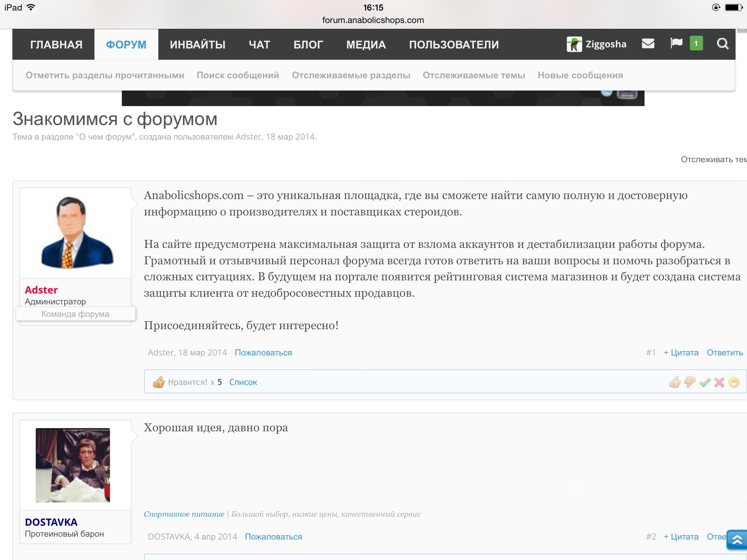The width and height of the screenshot is (747, 560).
Task: Click Поиск сообщений submenu link
Action: tap(238, 75)
